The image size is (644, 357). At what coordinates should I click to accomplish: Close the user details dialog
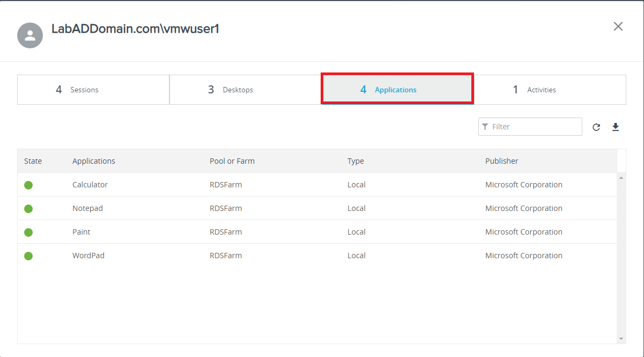pyautogui.click(x=618, y=26)
